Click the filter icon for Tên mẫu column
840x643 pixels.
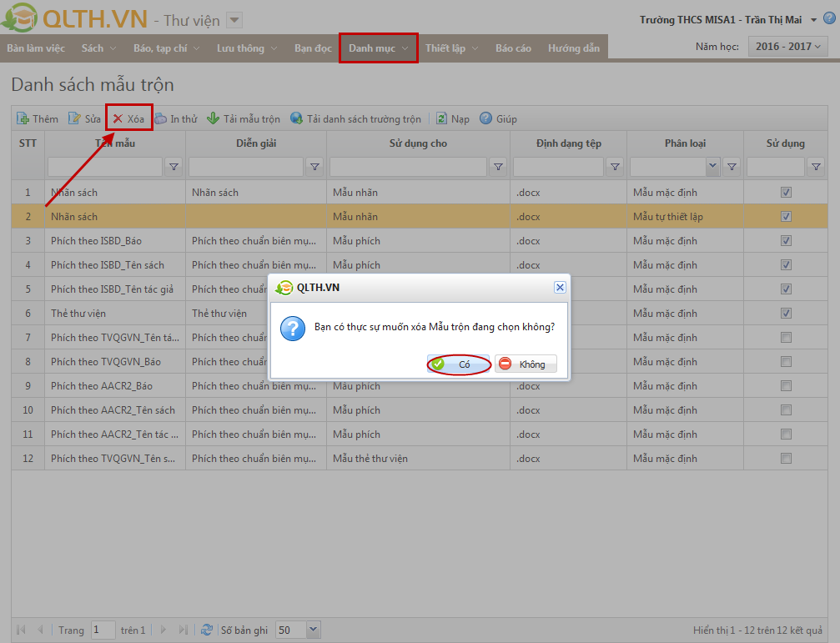174,167
